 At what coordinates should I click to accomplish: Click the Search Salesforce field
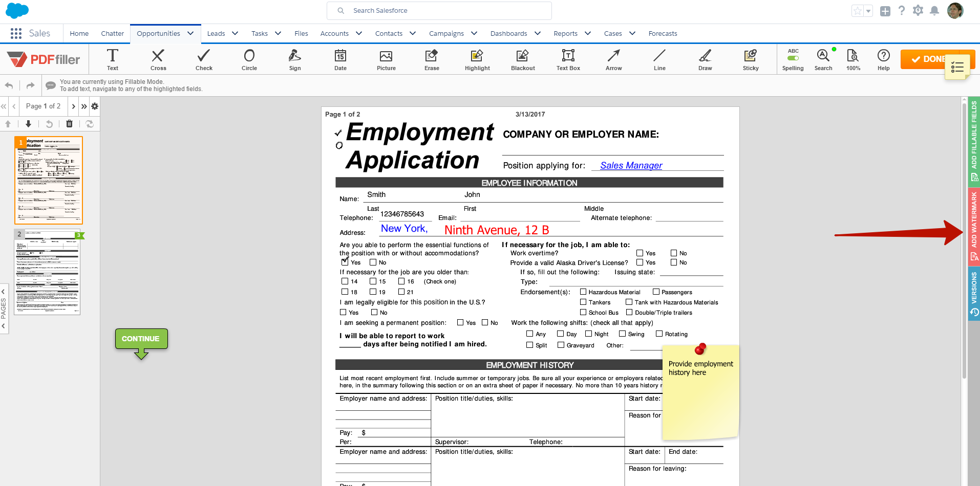(439, 10)
